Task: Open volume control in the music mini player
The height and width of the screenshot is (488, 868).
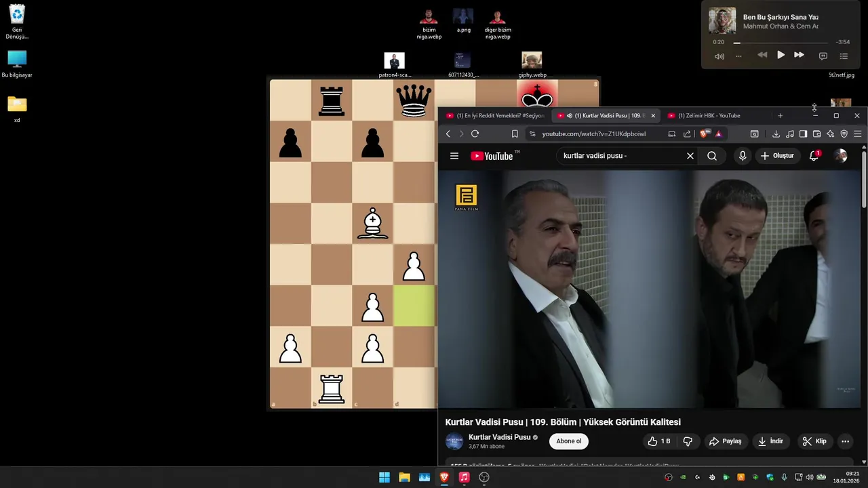Action: [x=719, y=56]
